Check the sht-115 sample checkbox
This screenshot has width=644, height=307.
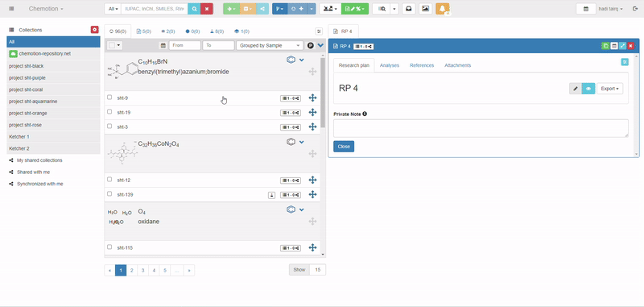click(x=109, y=247)
